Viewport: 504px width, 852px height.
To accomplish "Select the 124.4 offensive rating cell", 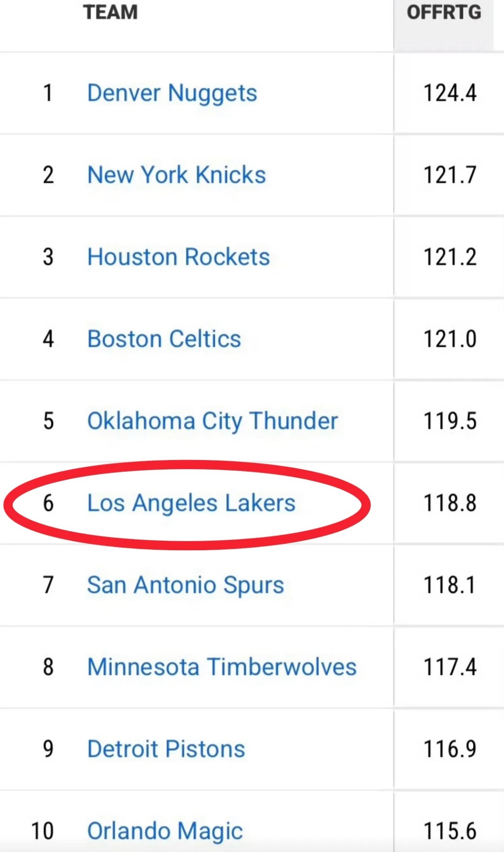I will (x=450, y=93).
